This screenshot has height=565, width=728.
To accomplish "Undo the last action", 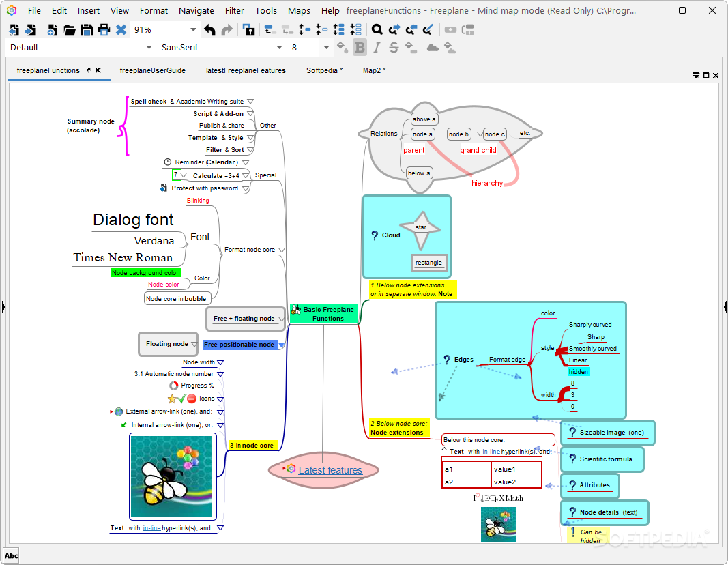I will [210, 30].
